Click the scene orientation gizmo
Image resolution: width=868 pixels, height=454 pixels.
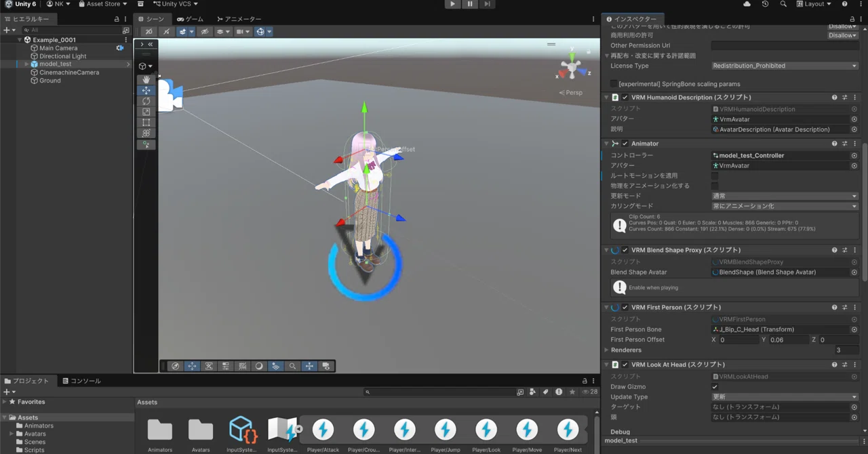(572, 66)
